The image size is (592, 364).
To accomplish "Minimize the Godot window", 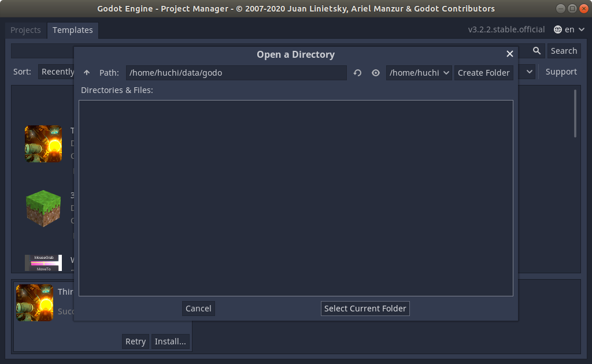I will tap(561, 8).
